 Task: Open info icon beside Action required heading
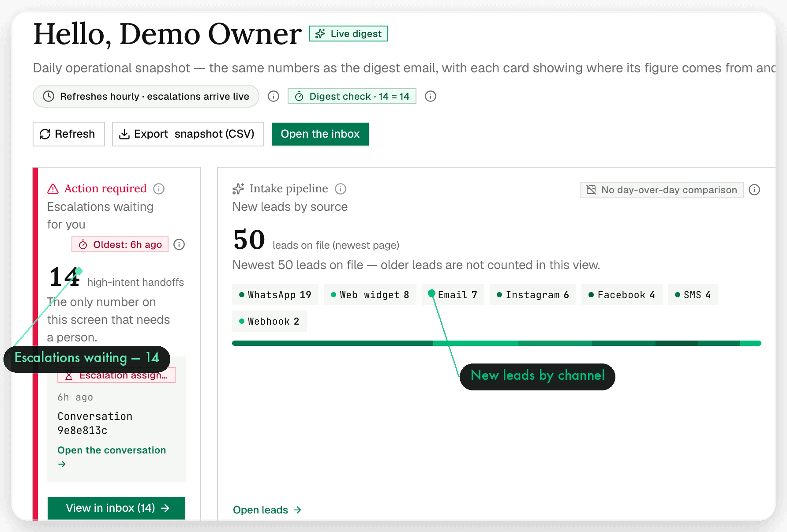pyautogui.click(x=159, y=189)
